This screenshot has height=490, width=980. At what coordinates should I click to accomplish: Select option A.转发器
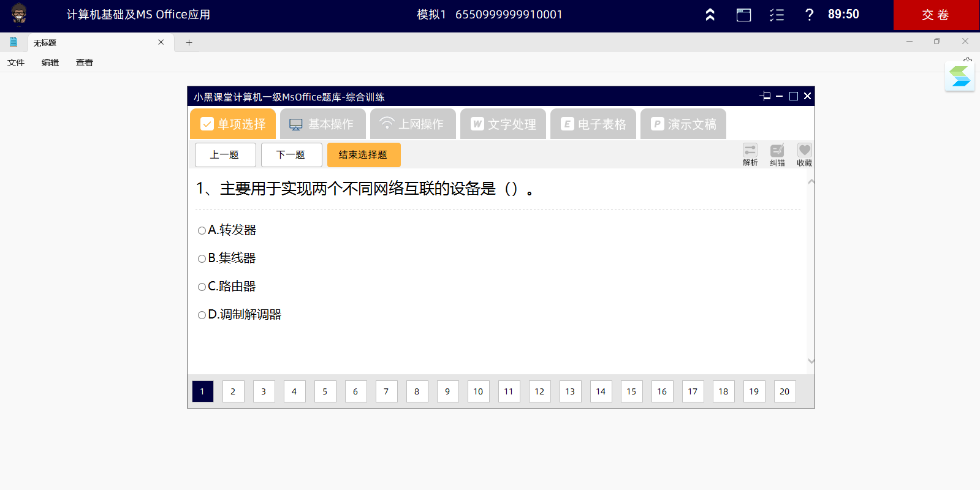(x=202, y=230)
